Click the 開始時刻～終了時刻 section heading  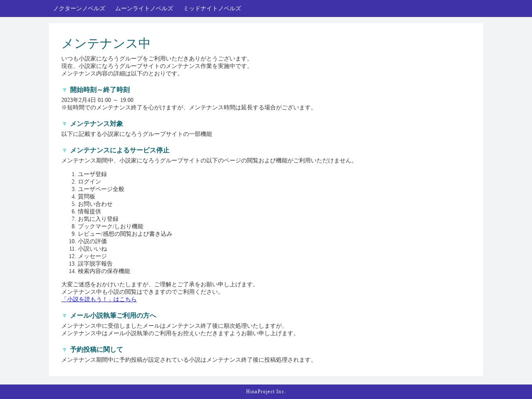pyautogui.click(x=100, y=90)
